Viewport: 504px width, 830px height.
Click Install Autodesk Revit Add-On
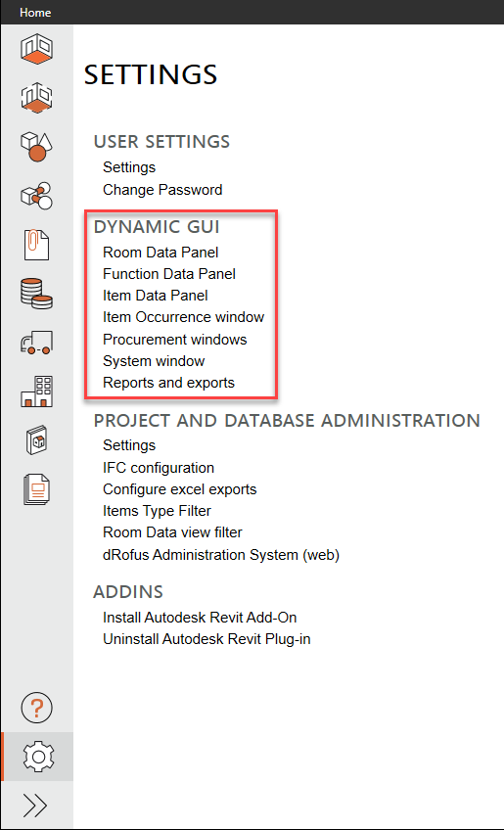pos(200,618)
